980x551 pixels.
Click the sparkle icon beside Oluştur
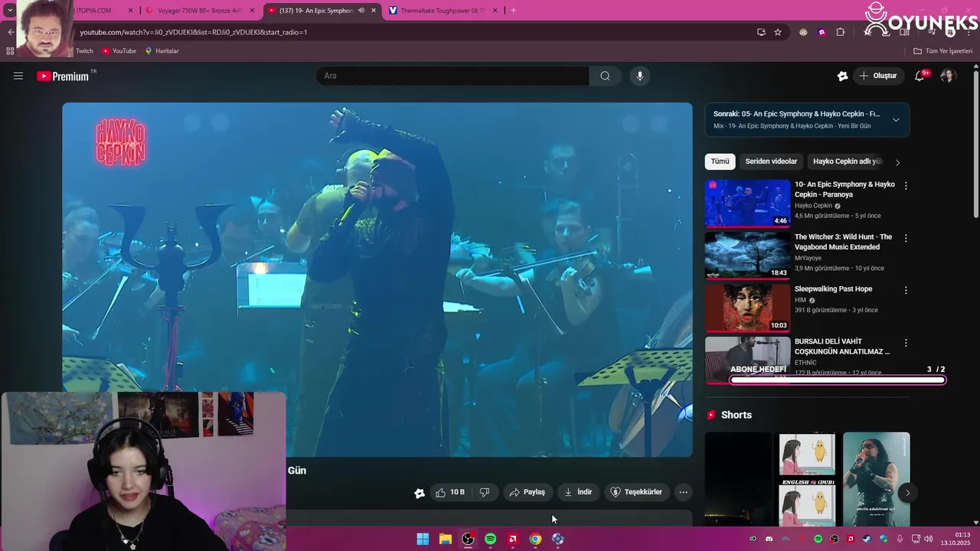point(842,76)
